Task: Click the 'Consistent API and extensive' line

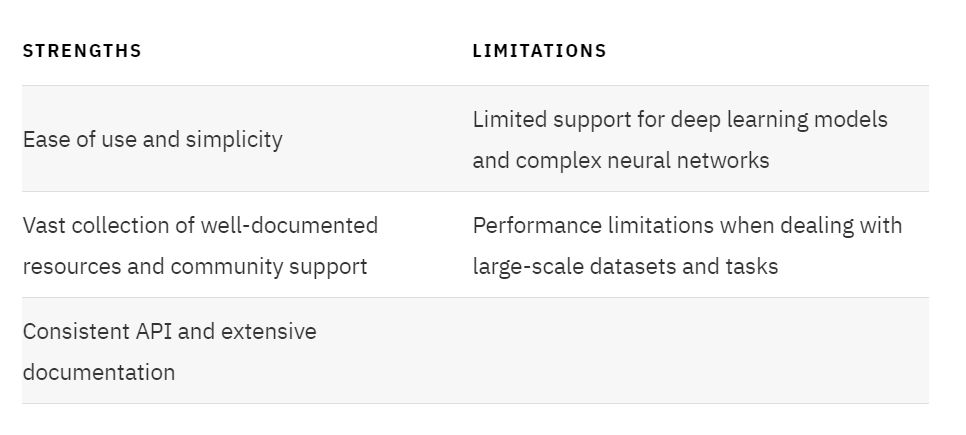Action: coord(169,331)
